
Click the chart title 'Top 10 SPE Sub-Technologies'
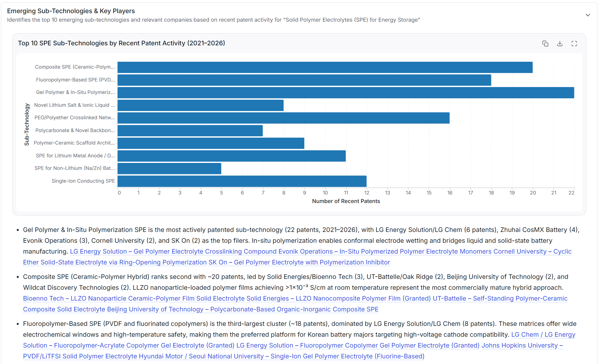coord(122,43)
